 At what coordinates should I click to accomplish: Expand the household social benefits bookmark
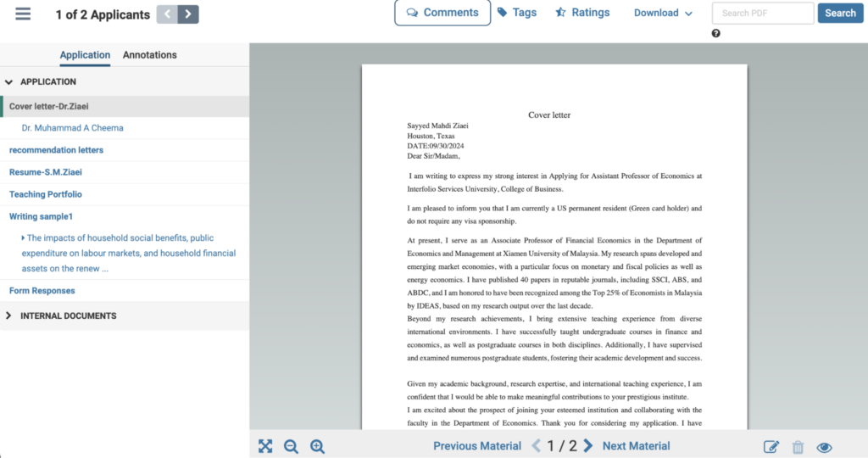(x=23, y=237)
